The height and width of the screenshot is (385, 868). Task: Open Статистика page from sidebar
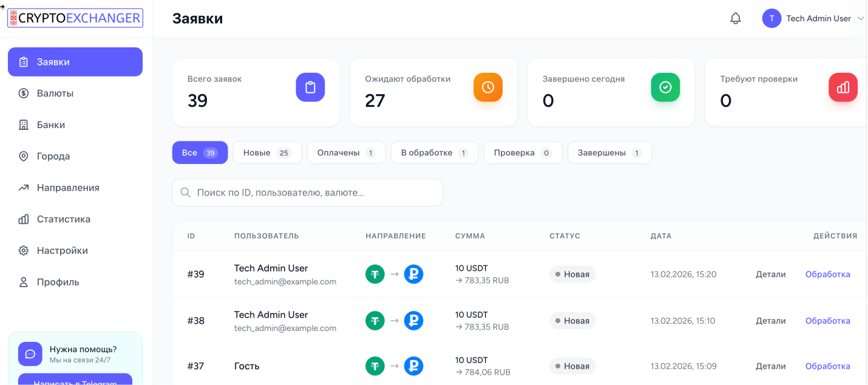pos(63,219)
